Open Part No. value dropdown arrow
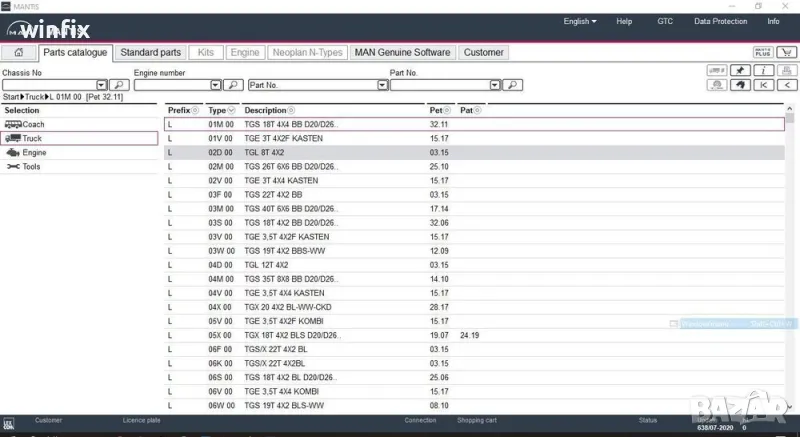This screenshot has height=437, width=800. tap(495, 85)
